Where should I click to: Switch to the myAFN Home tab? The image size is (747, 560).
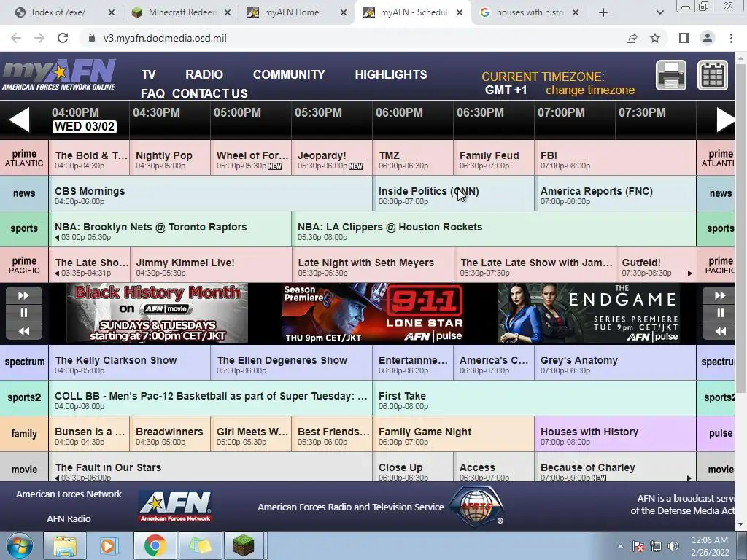click(297, 12)
